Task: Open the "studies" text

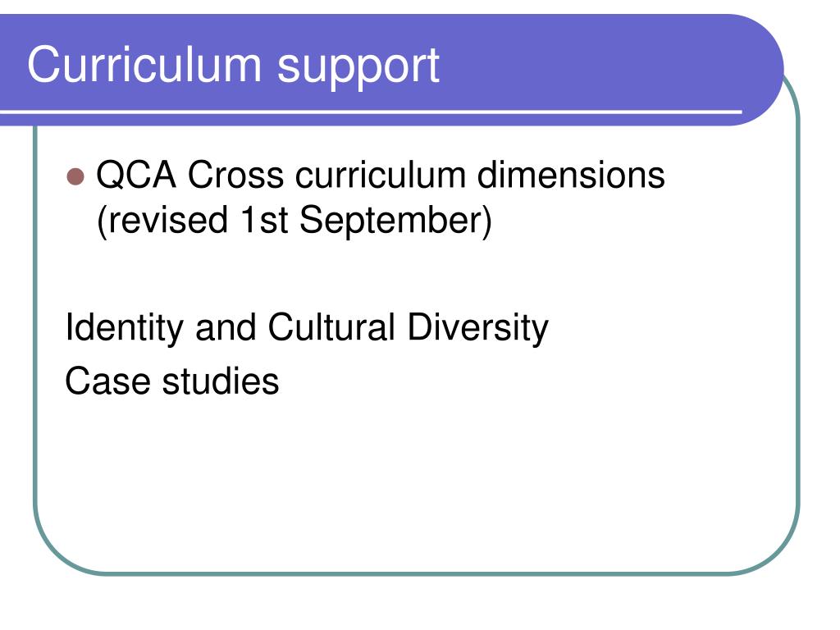Action: [221, 381]
